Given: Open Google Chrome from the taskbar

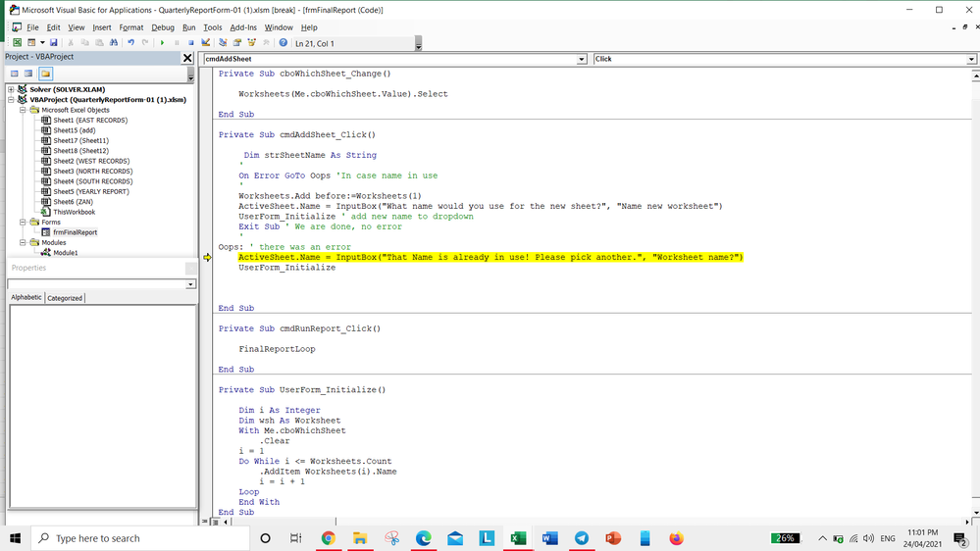Looking at the screenshot, I should [x=328, y=538].
